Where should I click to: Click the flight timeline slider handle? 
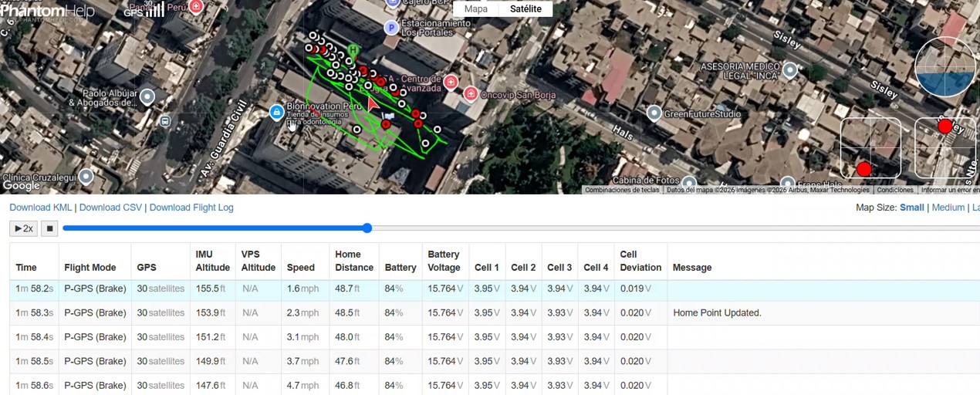pyautogui.click(x=367, y=228)
